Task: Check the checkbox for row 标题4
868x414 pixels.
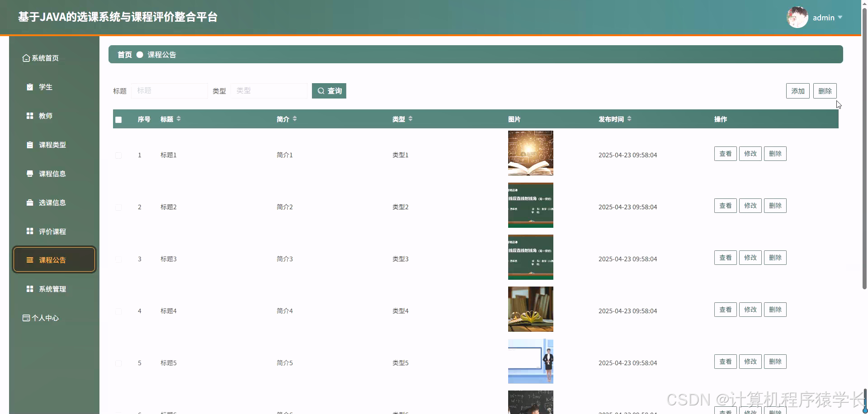Action: pos(118,311)
